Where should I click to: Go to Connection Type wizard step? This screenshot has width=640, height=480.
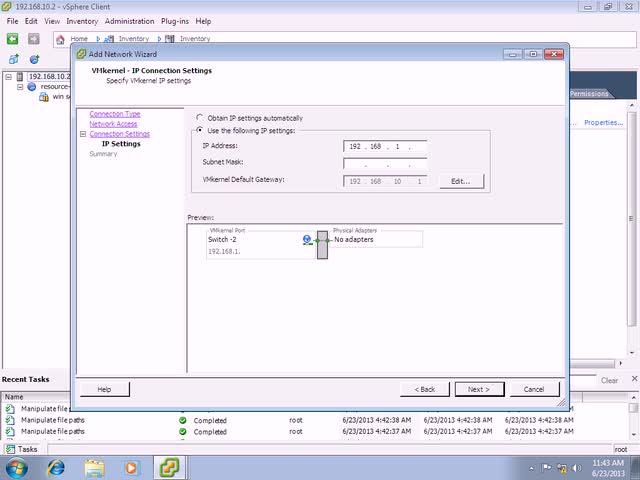[x=115, y=114]
